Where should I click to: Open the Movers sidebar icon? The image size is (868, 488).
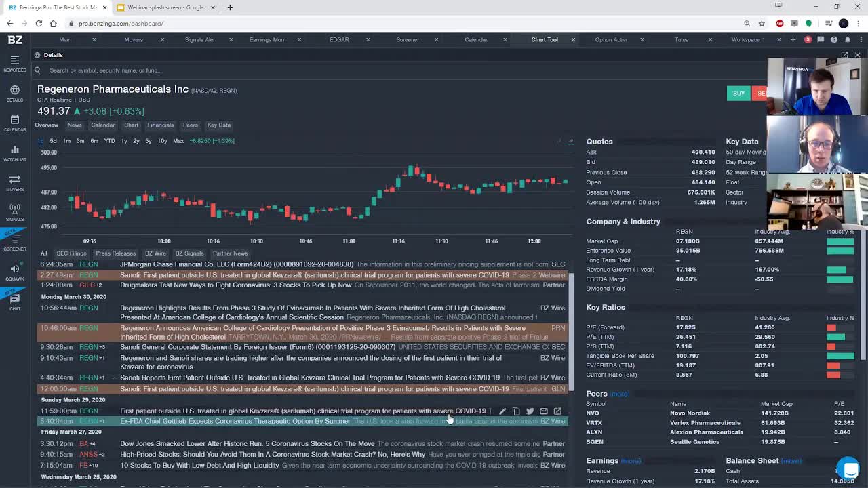[x=15, y=182]
